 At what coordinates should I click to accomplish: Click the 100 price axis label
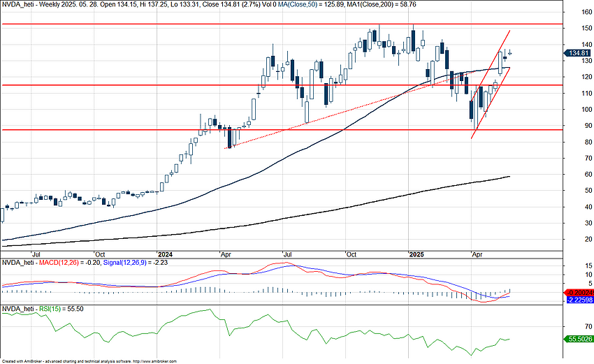point(586,110)
